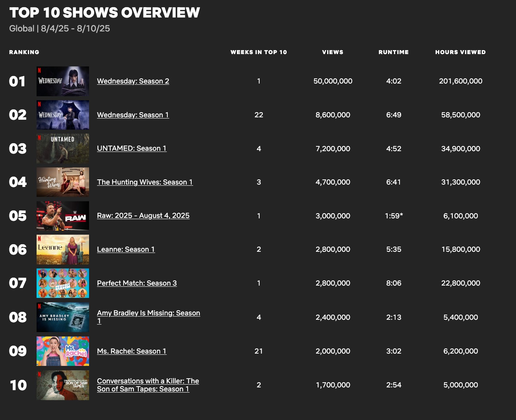Open The Hunting Wives: Season 1 link
The height and width of the screenshot is (420, 516).
tap(145, 182)
